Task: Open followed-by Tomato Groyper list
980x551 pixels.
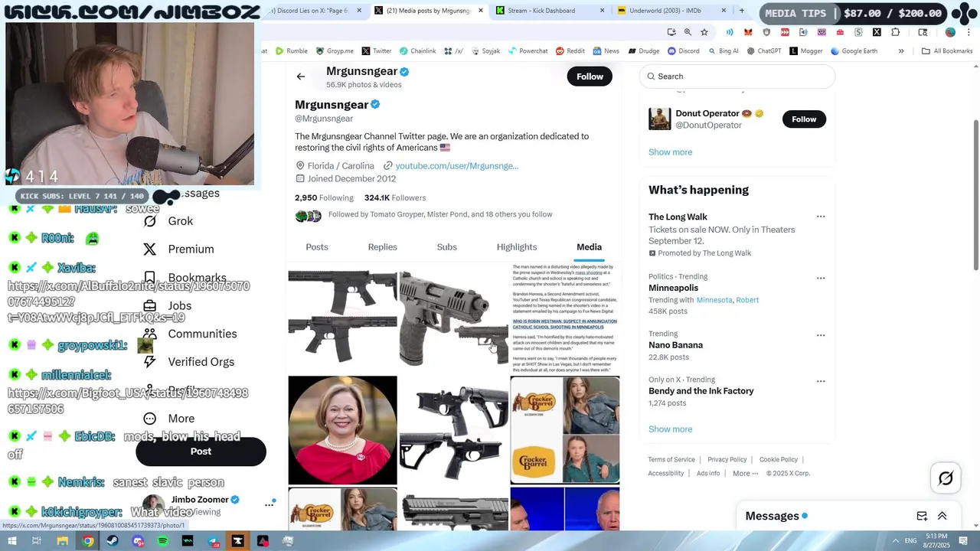Action: (x=440, y=214)
